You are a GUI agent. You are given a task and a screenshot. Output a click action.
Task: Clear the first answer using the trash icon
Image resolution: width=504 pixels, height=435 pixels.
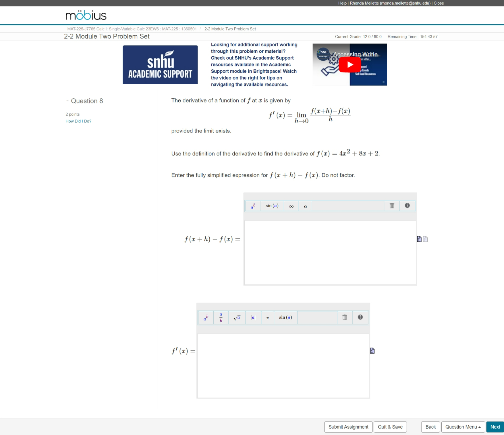click(x=391, y=206)
